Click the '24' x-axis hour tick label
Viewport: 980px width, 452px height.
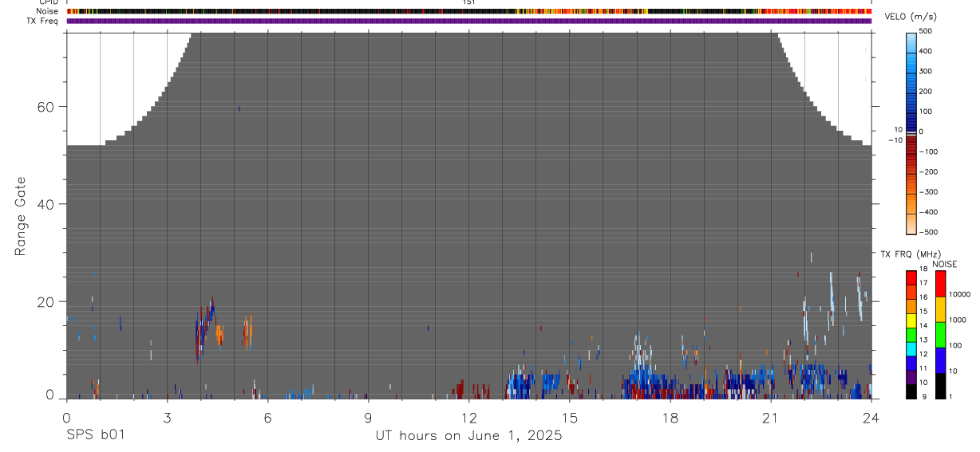[871, 417]
